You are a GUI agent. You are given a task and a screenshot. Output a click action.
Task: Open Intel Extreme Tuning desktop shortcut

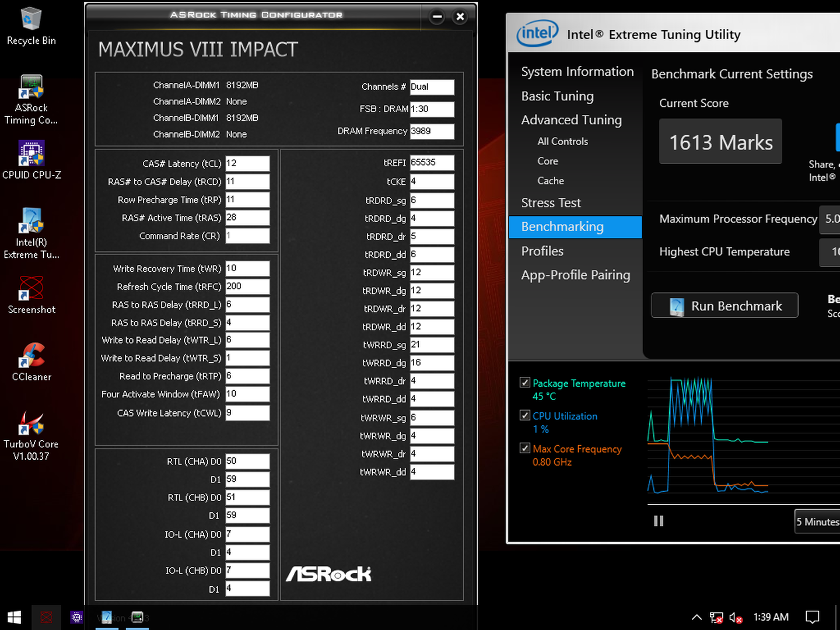tap(32, 233)
